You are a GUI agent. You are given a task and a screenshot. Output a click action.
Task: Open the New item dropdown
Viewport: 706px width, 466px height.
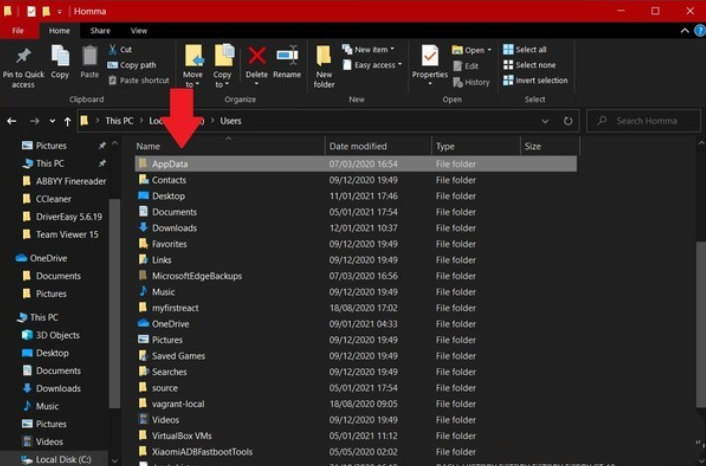368,50
